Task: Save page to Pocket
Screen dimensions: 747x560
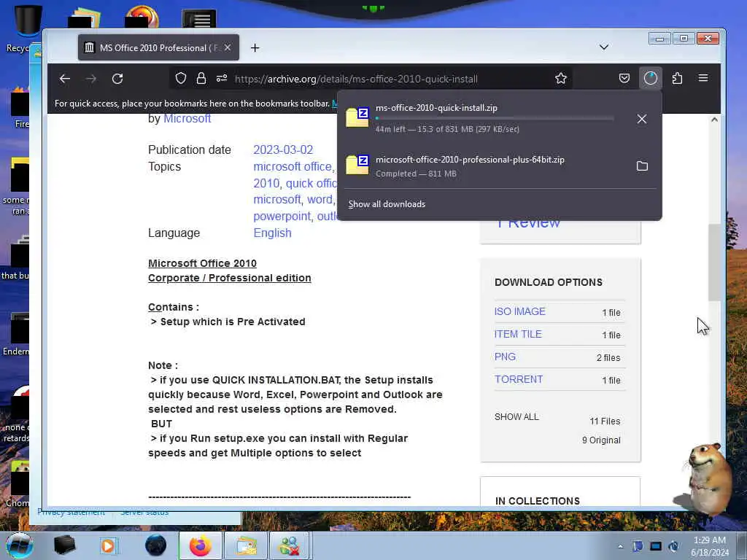Action: (x=624, y=78)
